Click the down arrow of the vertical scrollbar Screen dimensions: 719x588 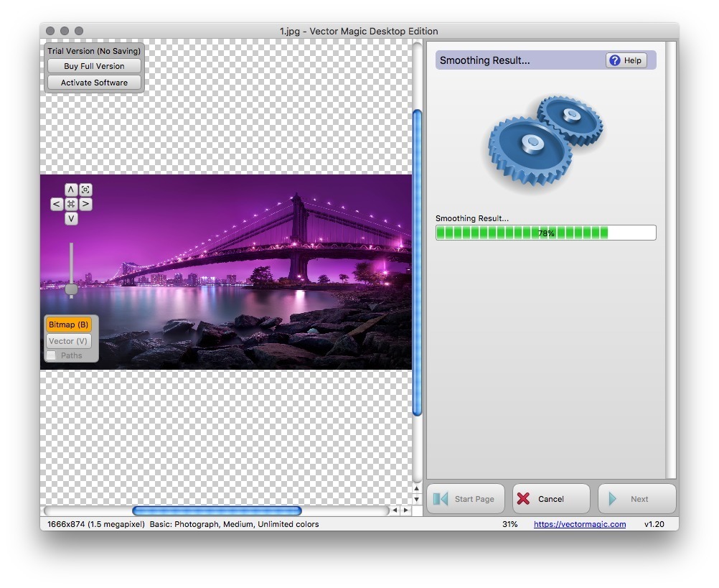(x=417, y=499)
